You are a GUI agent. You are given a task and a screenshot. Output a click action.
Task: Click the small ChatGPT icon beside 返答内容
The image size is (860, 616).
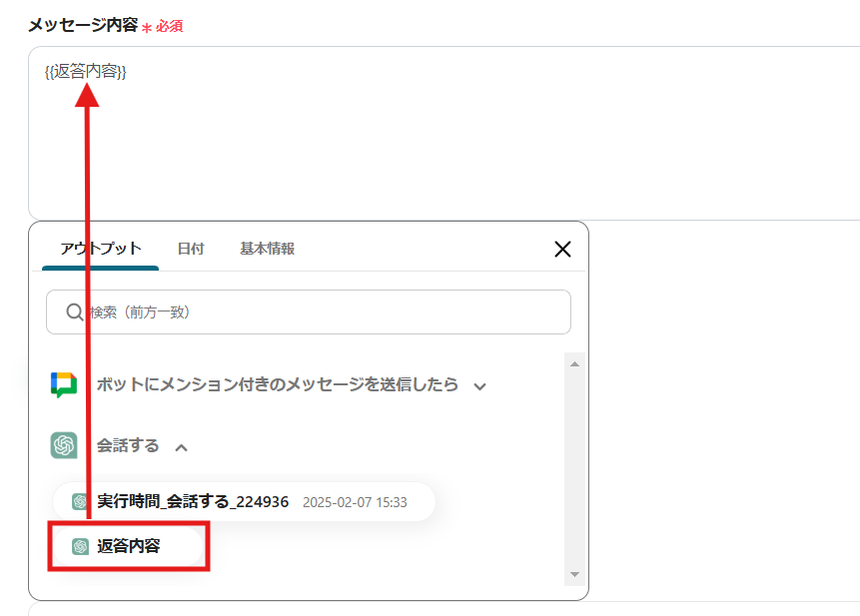[80, 546]
